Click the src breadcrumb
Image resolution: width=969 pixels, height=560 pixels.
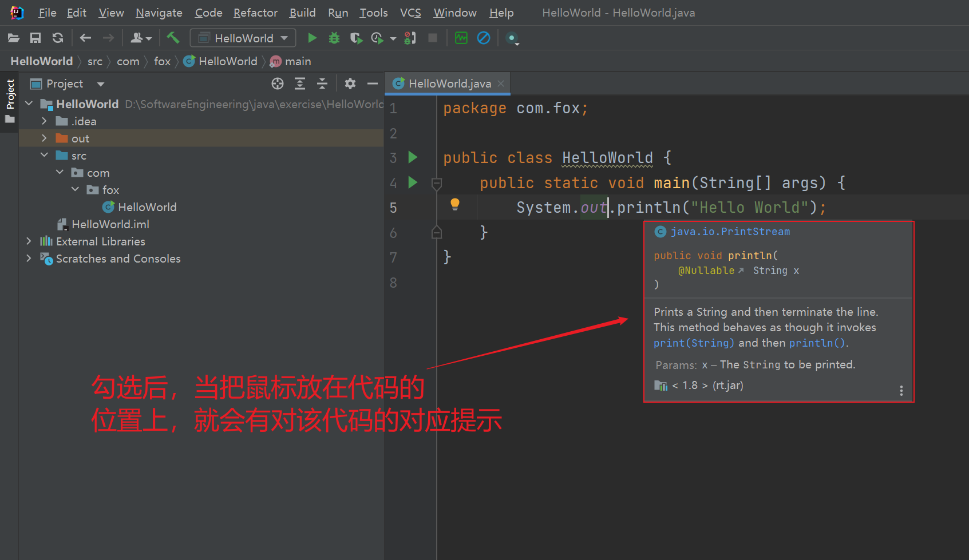point(95,61)
